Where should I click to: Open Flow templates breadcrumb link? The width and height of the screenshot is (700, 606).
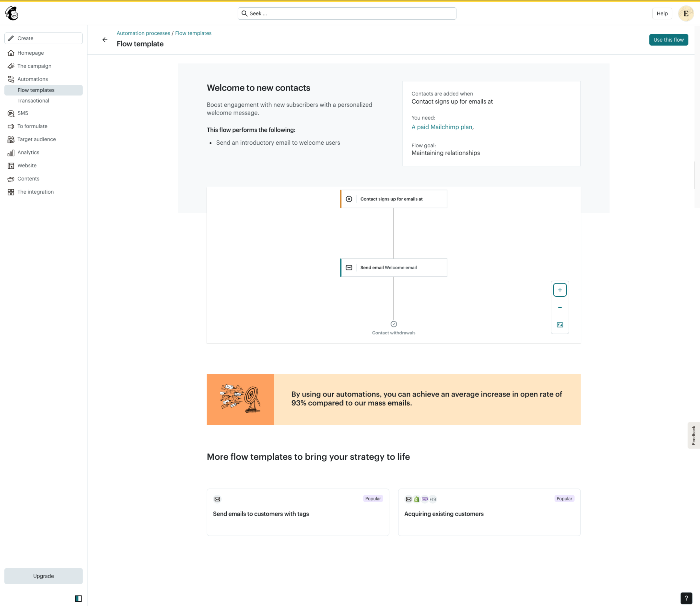click(193, 33)
